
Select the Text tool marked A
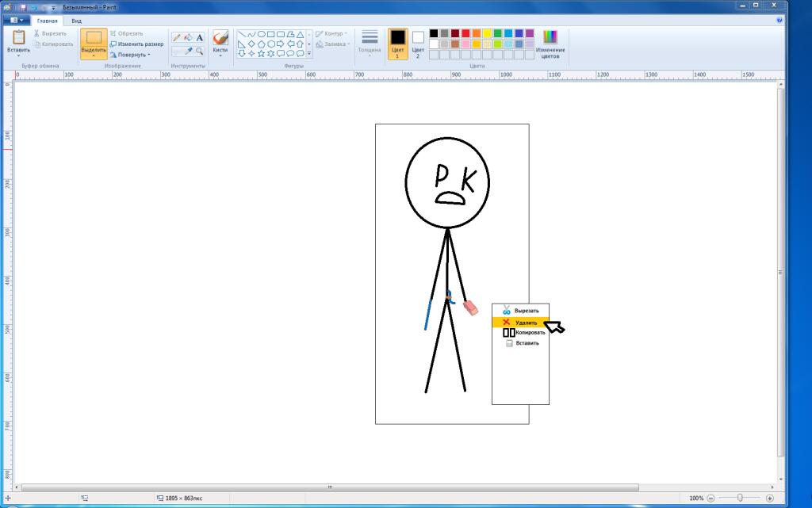[199, 38]
